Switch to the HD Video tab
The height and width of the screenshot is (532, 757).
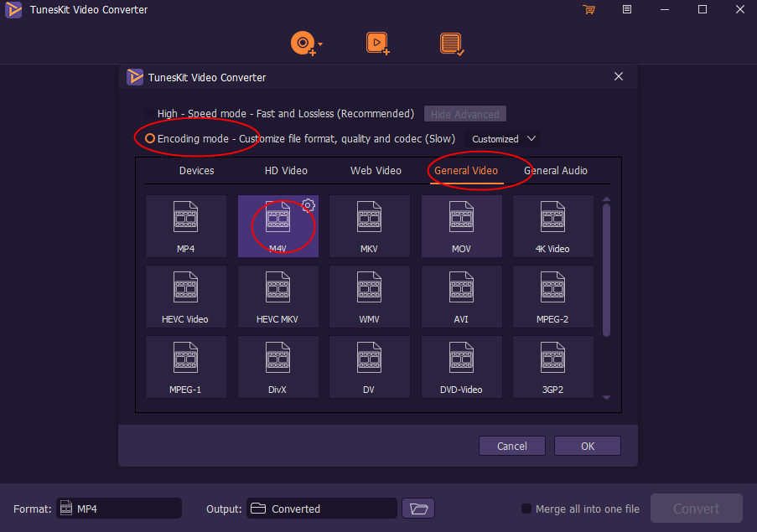[x=286, y=171]
